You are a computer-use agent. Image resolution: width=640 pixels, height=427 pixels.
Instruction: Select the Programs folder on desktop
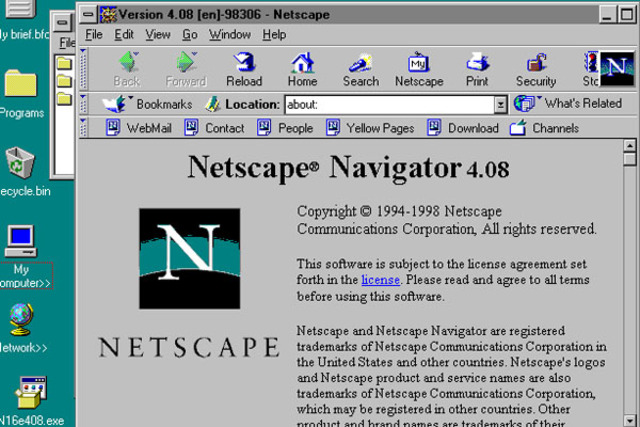(x=20, y=84)
